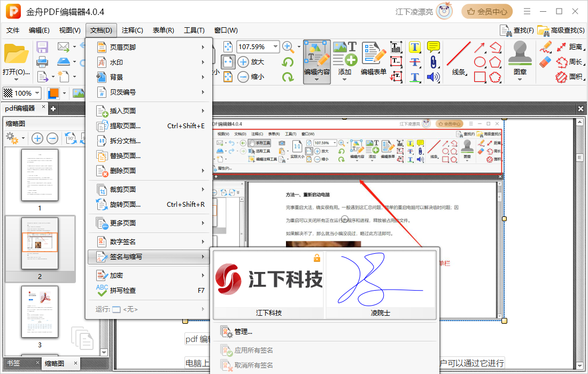Toggle the Edit Content (编辑内容) tool
Viewport: 588px width, 374px height.
pyautogui.click(x=317, y=62)
